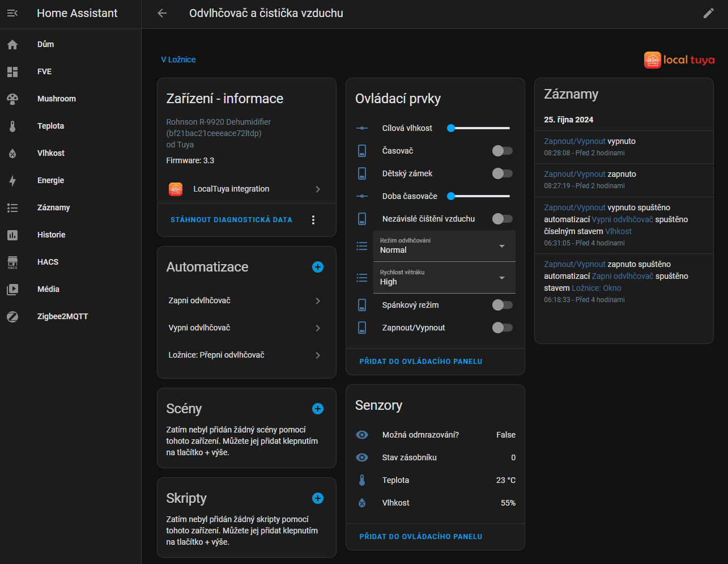The image size is (728, 564).
Task: Click PŘIDAT DO OVLÁDACÍHO PANELU under Ovládací prvky
Action: tap(421, 361)
